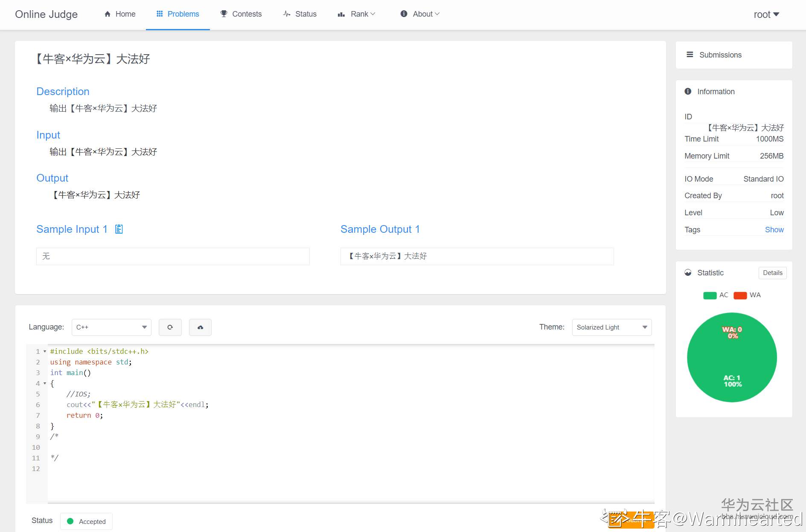806x532 pixels.
Task: Collapse the code block at line 4
Action: (45, 383)
